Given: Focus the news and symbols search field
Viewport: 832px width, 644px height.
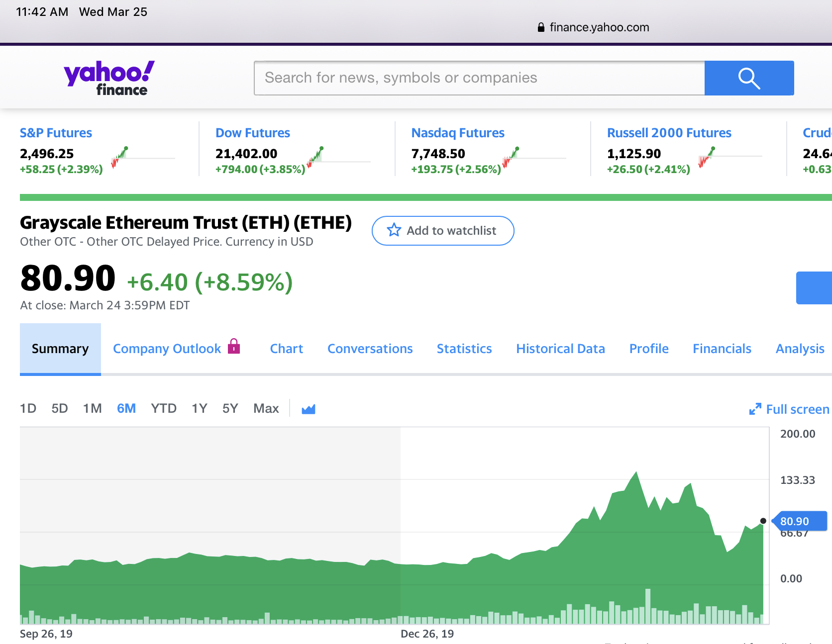Looking at the screenshot, I should [x=479, y=78].
